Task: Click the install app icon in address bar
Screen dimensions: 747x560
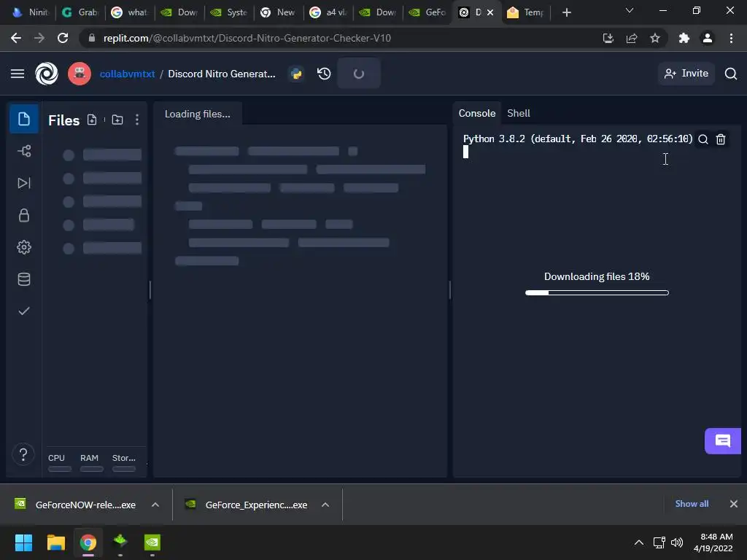Action: pos(608,38)
